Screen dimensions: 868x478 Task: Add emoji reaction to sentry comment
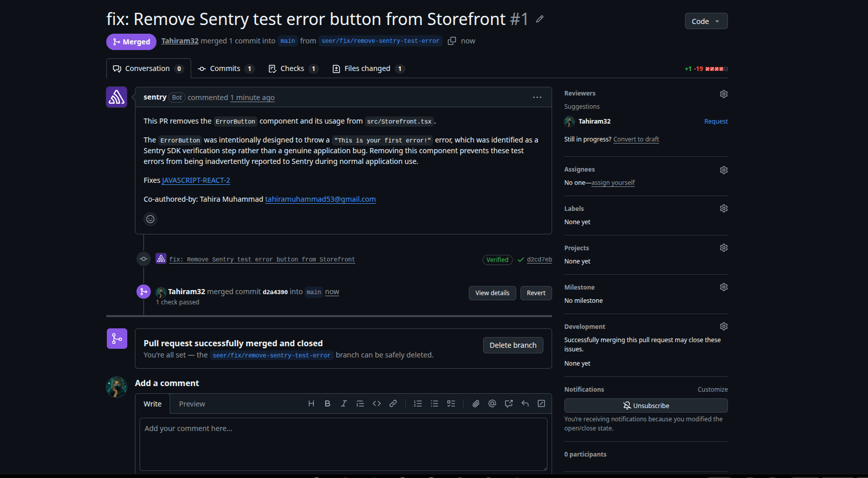(150, 219)
